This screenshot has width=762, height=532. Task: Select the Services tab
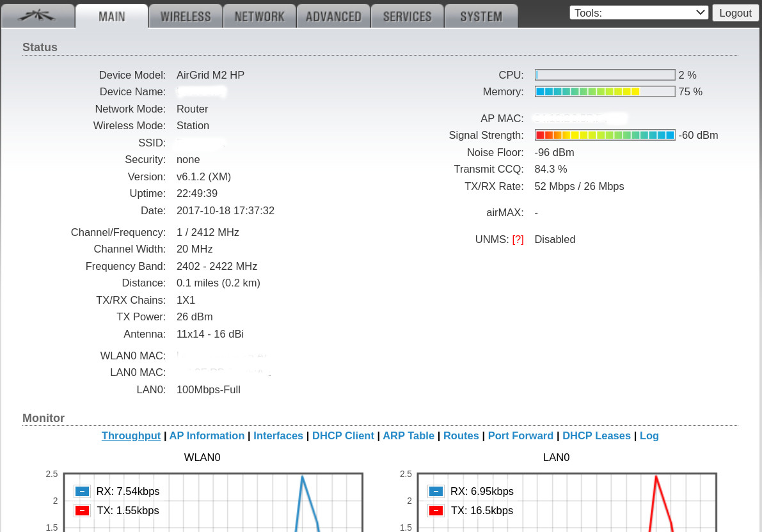pos(407,17)
